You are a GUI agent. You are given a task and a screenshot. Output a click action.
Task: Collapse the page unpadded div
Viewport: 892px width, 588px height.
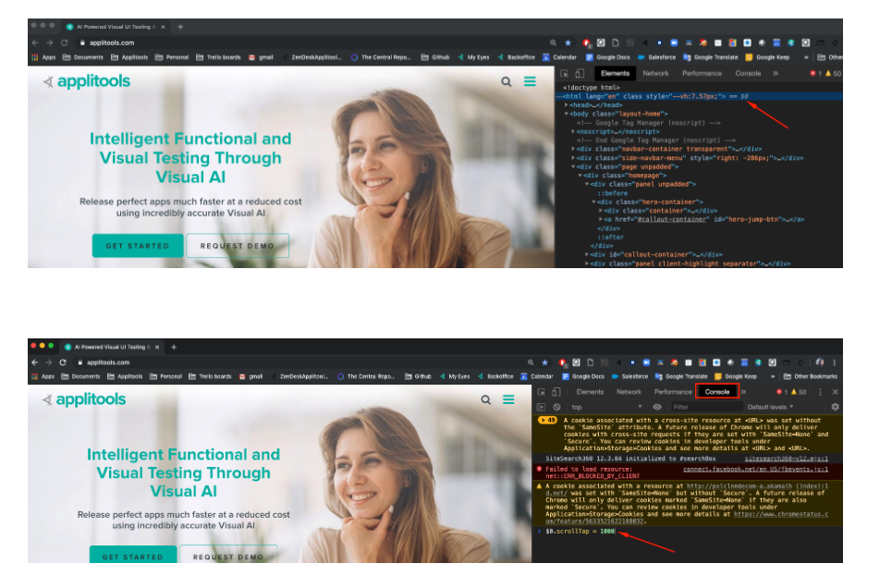pyautogui.click(x=573, y=166)
